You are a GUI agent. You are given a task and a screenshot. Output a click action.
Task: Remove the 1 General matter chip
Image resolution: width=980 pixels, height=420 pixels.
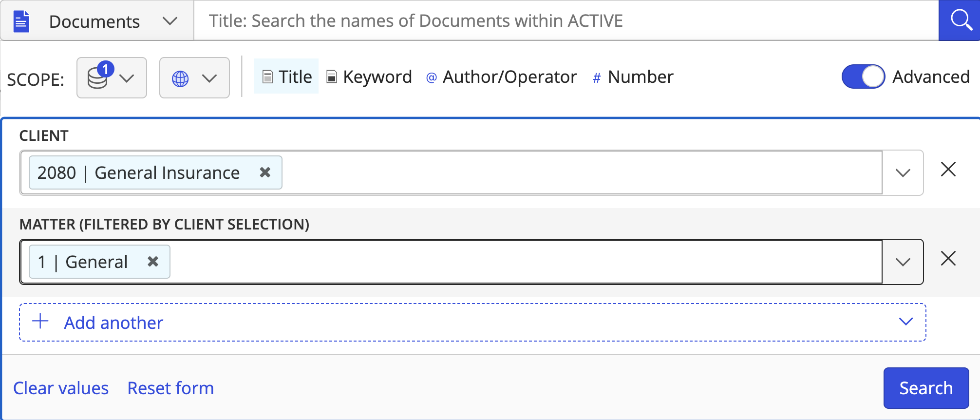(x=153, y=262)
